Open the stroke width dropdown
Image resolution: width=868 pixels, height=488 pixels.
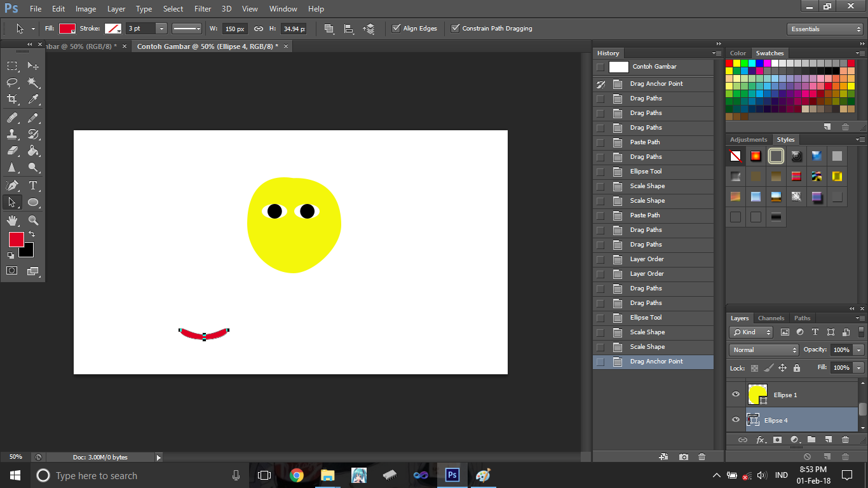(x=161, y=28)
